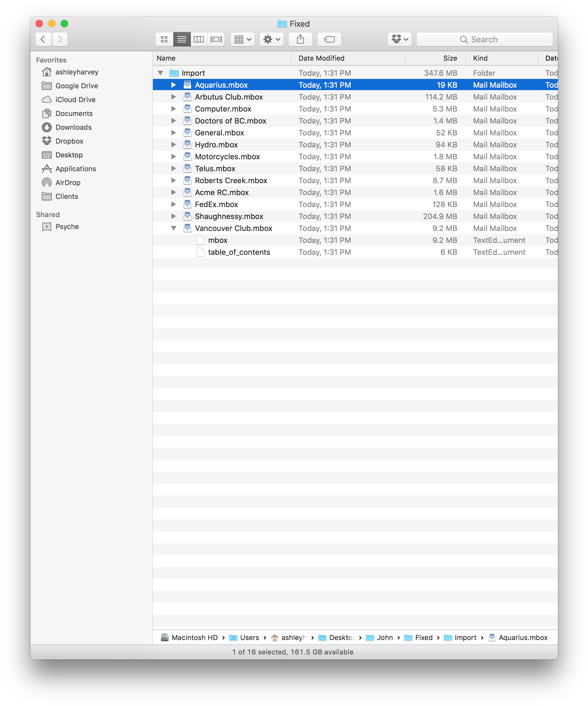Click Fixed folder in the path bar
Image resolution: width=588 pixels, height=706 pixels.
point(418,638)
